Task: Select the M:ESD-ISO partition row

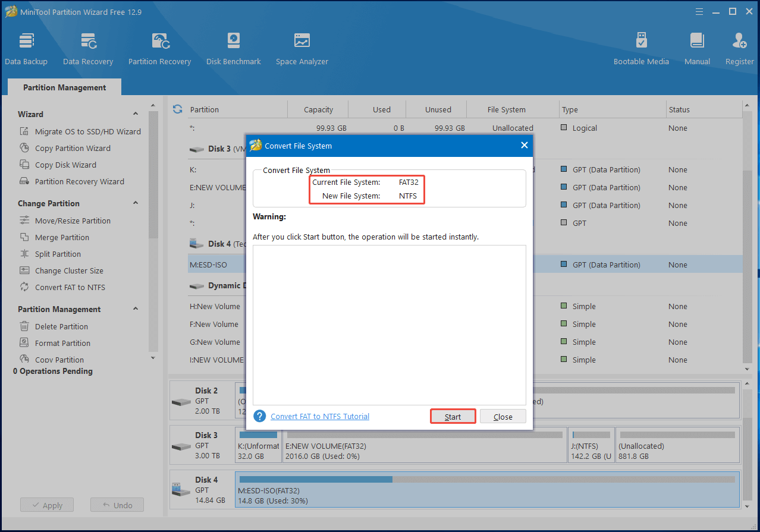Action: pos(465,265)
